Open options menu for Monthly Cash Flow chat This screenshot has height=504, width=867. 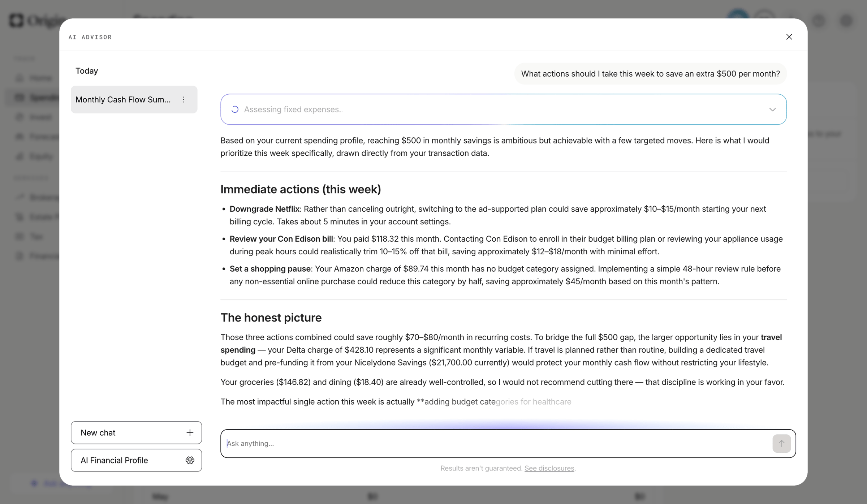click(x=184, y=99)
